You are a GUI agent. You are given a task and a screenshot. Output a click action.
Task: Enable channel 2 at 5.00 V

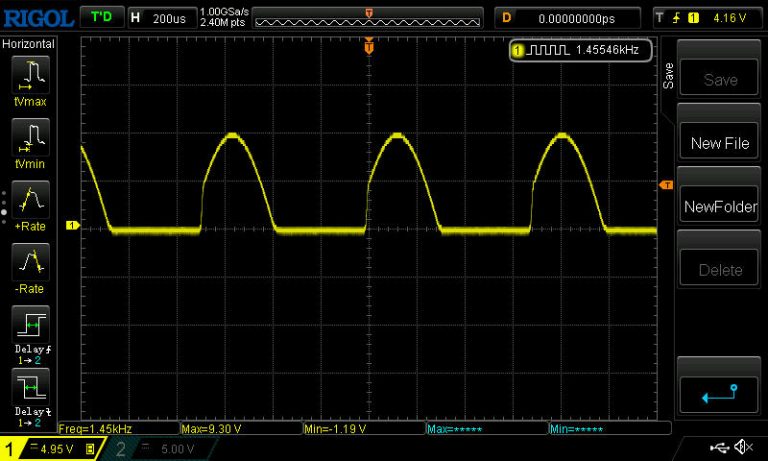click(x=164, y=449)
